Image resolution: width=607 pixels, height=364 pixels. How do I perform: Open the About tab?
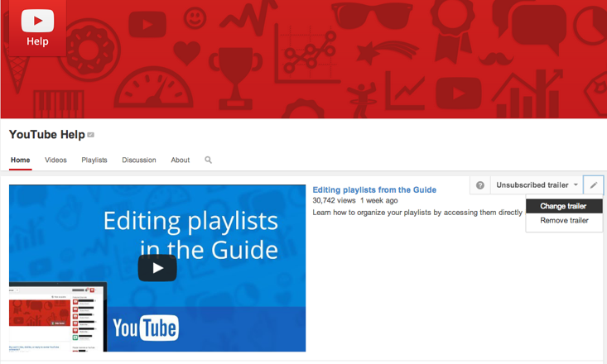click(181, 160)
